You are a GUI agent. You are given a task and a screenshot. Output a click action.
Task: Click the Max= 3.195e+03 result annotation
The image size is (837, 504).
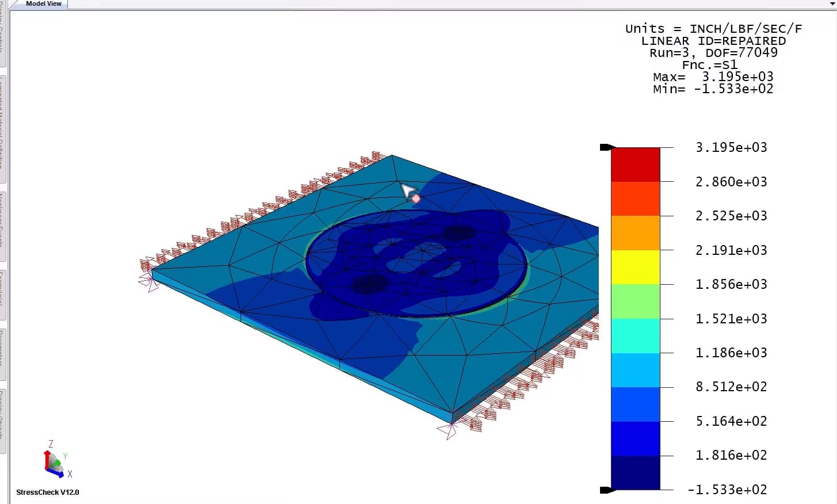(712, 77)
